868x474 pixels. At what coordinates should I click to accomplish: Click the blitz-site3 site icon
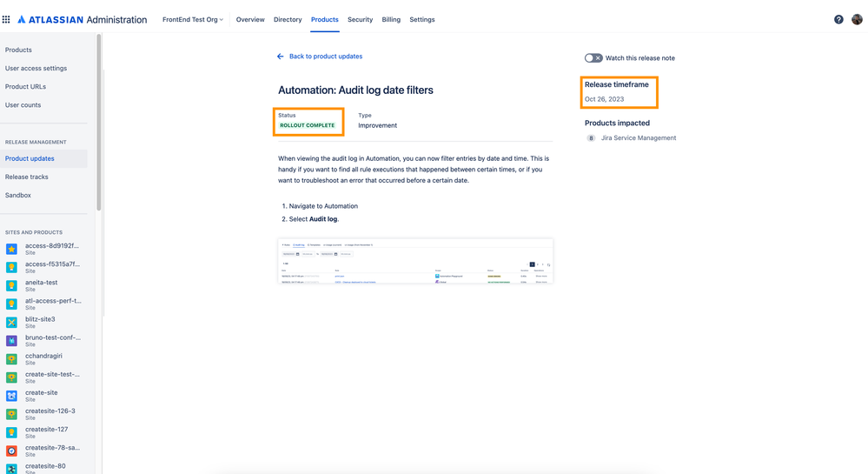(x=11, y=322)
